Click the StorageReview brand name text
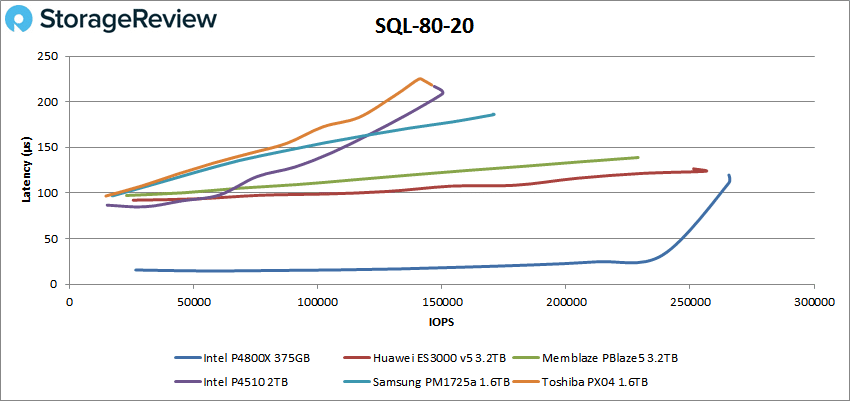The width and height of the screenshot is (850, 401). coord(128,20)
